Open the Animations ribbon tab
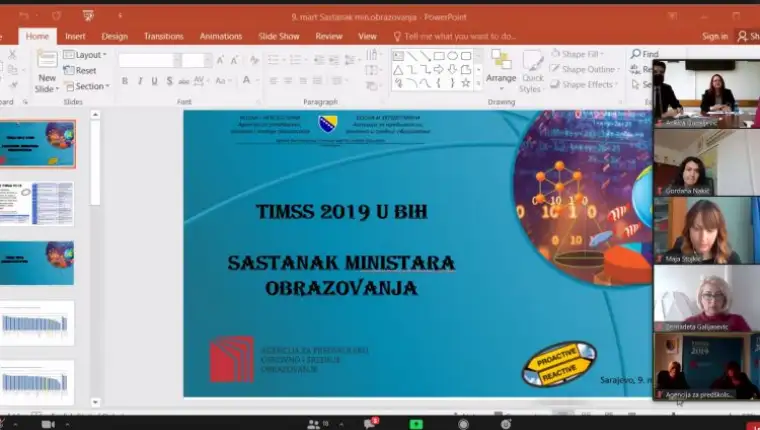This screenshot has width=760, height=430. pos(221,36)
